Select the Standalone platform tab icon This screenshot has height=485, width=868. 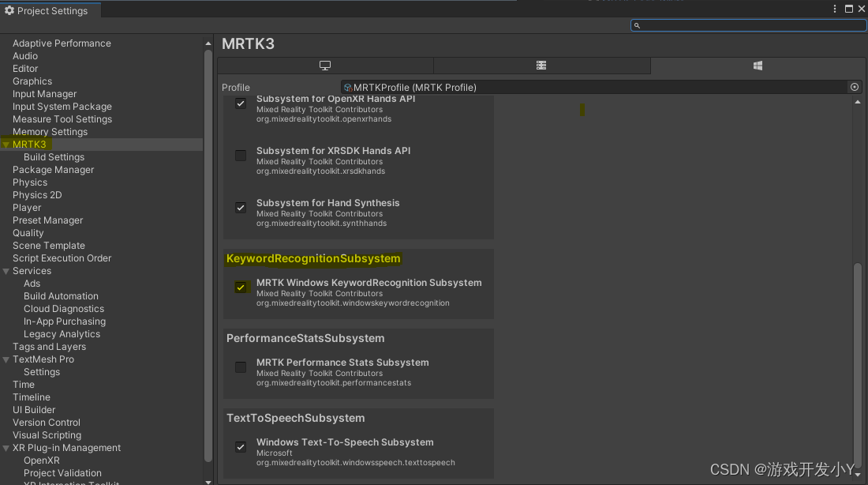click(325, 65)
